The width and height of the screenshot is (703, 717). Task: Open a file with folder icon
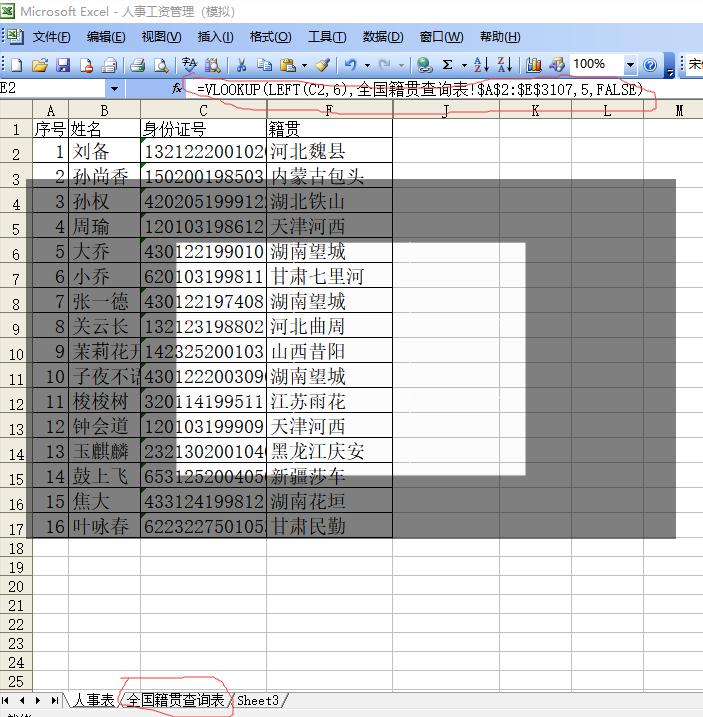[x=40, y=65]
